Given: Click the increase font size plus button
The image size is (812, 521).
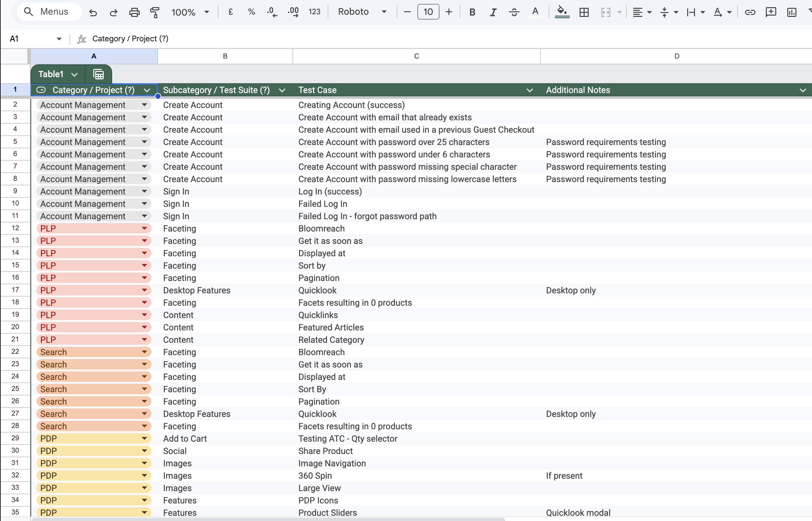Looking at the screenshot, I should pos(449,12).
